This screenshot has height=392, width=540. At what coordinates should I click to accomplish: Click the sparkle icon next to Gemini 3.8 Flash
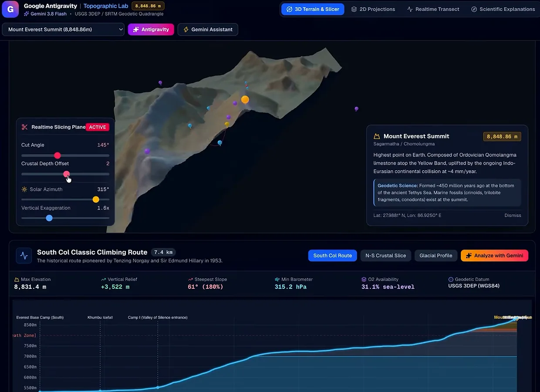tap(27, 14)
